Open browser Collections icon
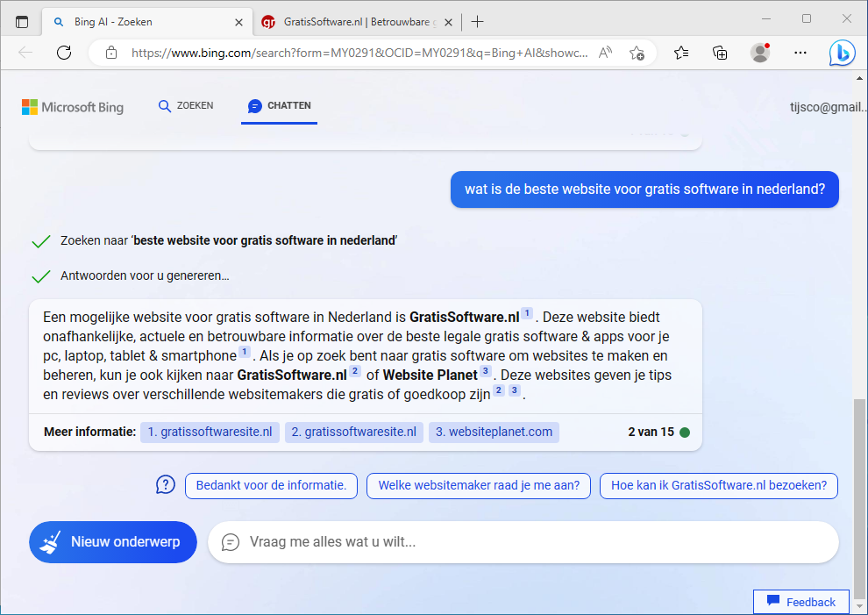 [720, 53]
